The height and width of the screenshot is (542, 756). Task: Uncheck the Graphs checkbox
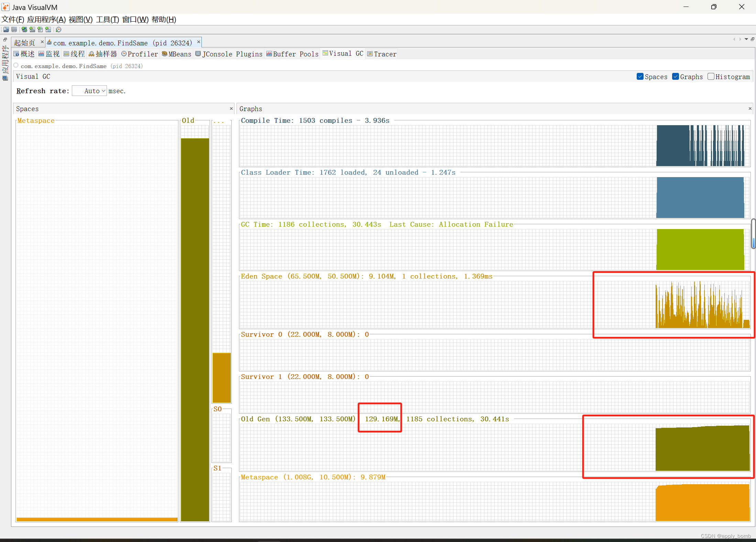(675, 77)
